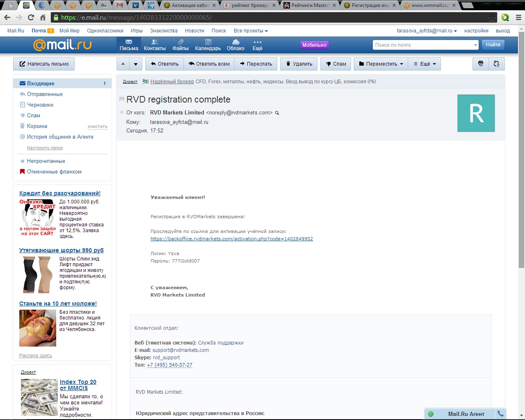Click the R sender avatar

476,113
